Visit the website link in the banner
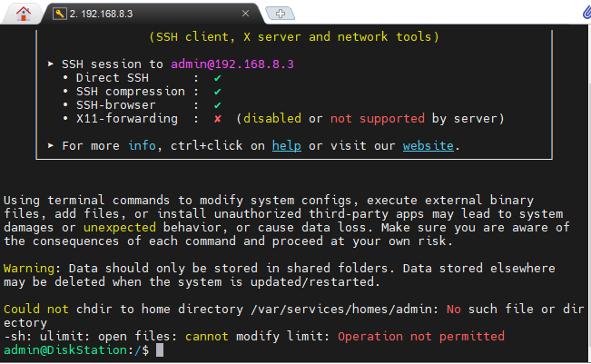Screen dimensions: 591x364 pos(428,145)
